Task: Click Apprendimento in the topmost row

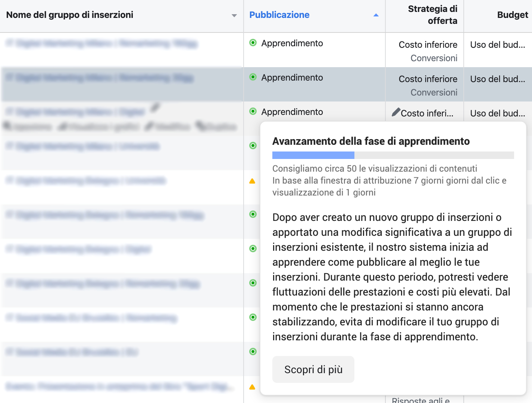Action: coord(292,43)
